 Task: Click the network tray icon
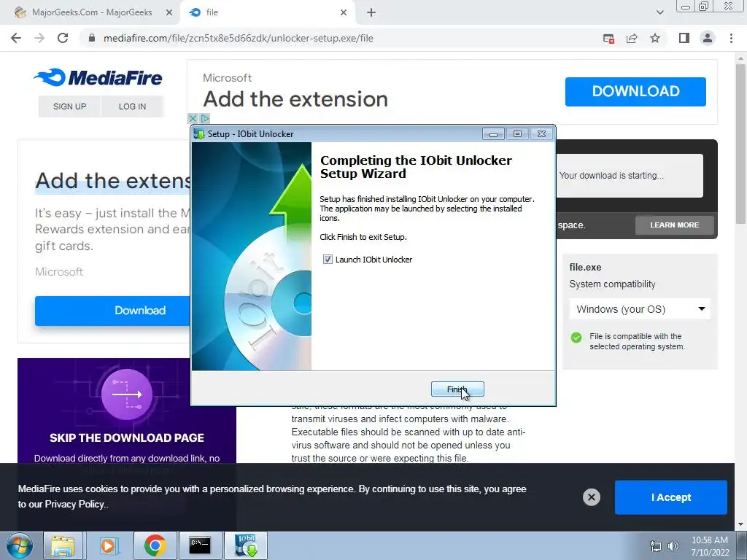point(656,546)
